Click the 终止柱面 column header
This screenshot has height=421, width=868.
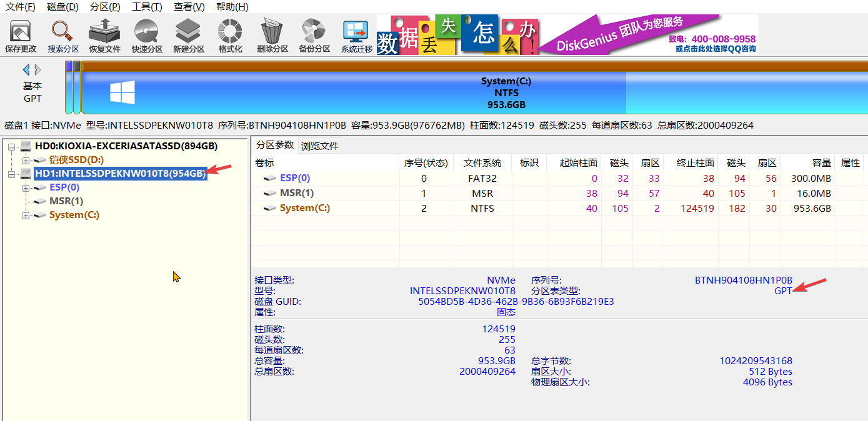pyautogui.click(x=691, y=163)
